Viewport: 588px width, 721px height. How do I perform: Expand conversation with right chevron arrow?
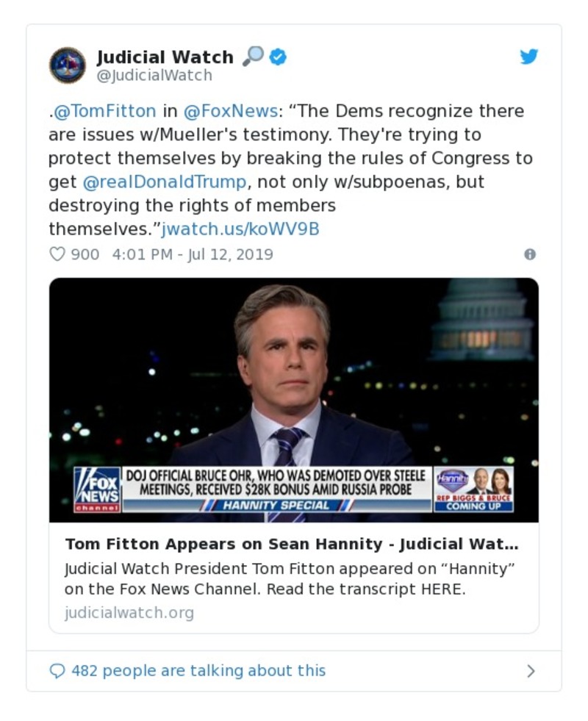531,670
